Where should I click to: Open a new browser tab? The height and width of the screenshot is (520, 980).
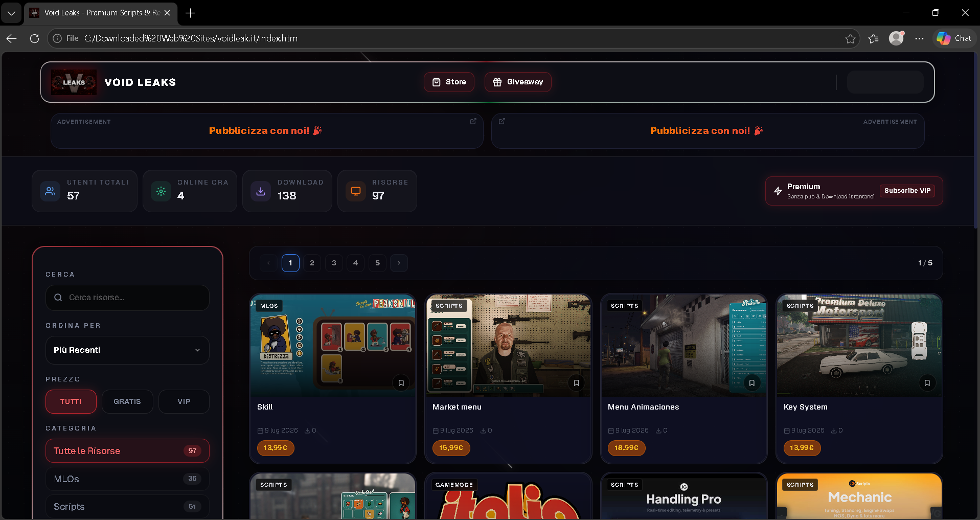tap(191, 13)
